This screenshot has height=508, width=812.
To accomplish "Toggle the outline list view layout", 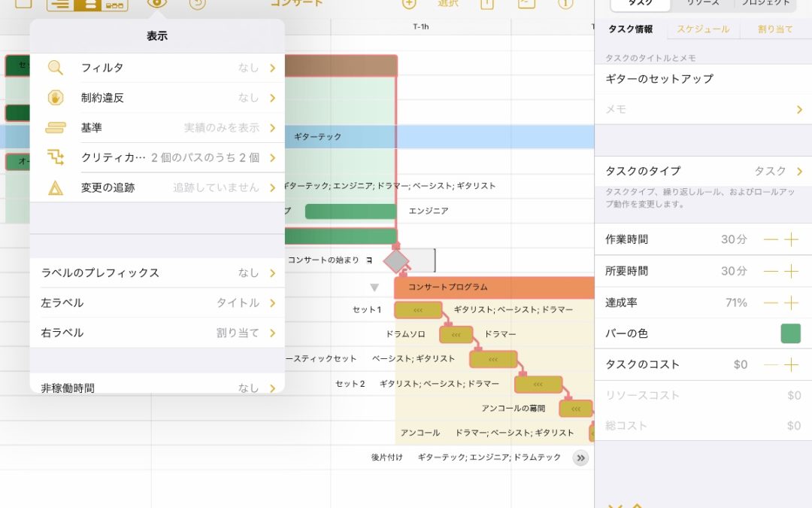I will coord(59,4).
